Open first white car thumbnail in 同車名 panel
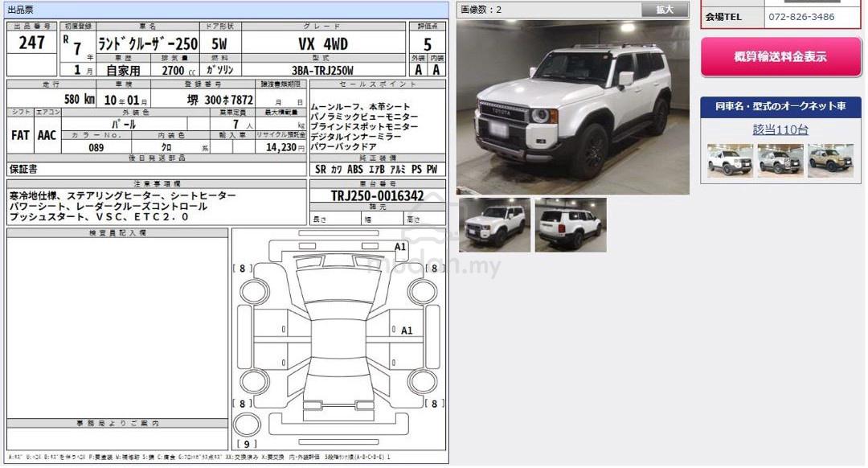The image size is (868, 468). click(730, 161)
